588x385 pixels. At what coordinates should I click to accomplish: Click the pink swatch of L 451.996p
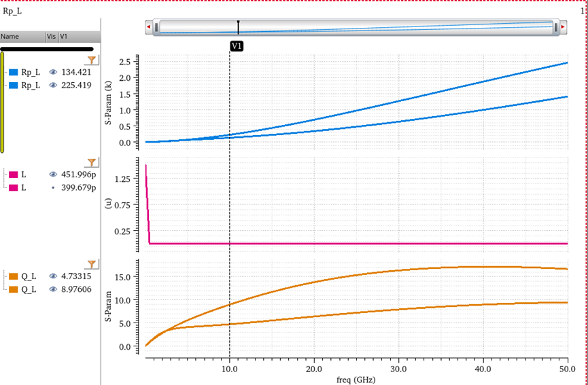14,175
